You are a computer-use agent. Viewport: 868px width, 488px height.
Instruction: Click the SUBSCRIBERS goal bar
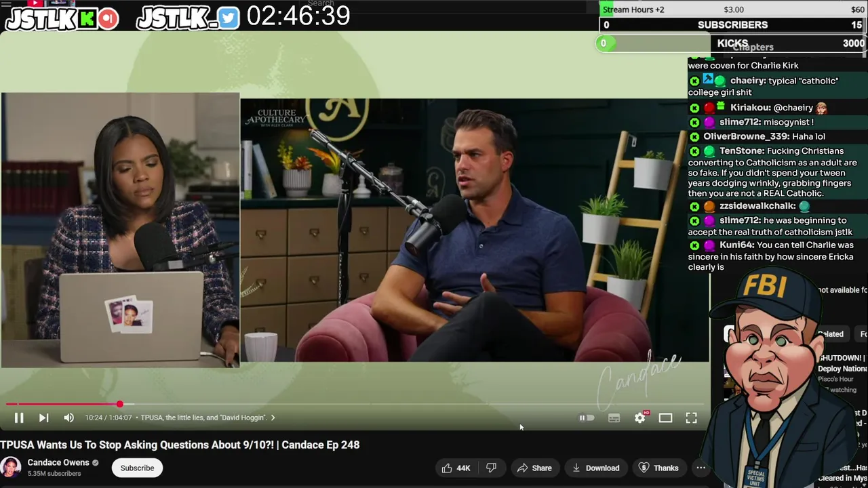coord(733,24)
